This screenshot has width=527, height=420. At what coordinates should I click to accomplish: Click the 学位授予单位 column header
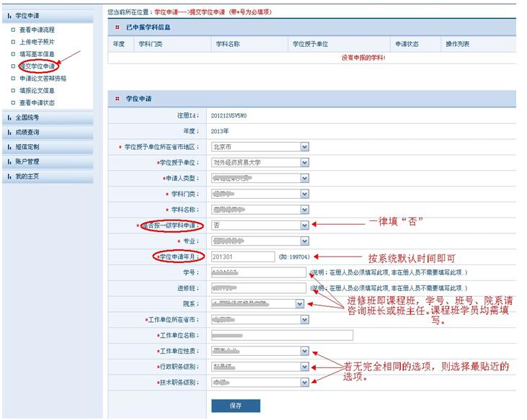[310, 44]
